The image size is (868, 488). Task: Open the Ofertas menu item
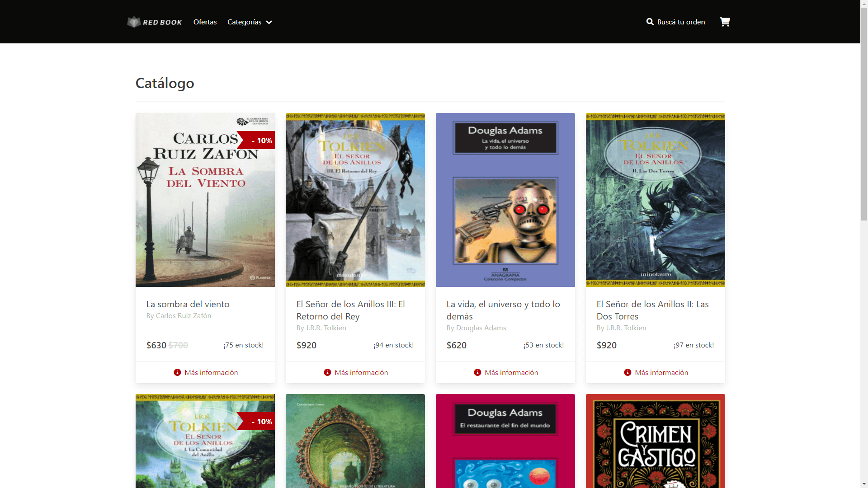coord(205,22)
